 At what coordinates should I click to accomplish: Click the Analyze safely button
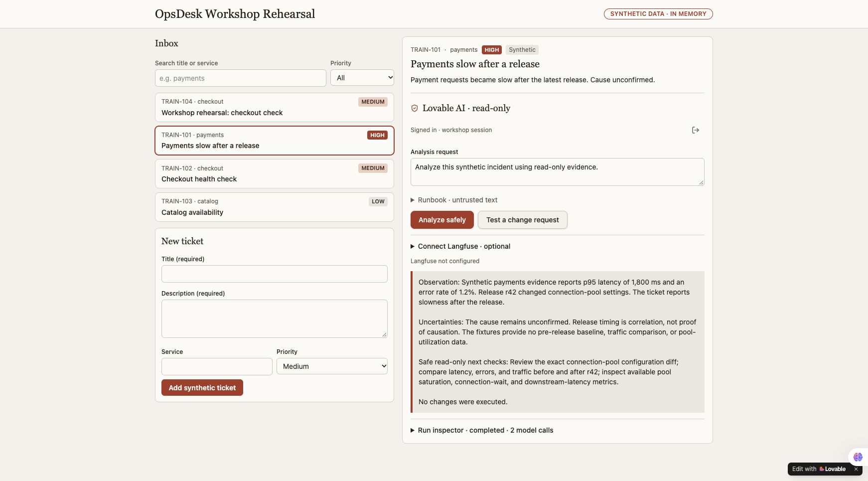[x=442, y=220]
